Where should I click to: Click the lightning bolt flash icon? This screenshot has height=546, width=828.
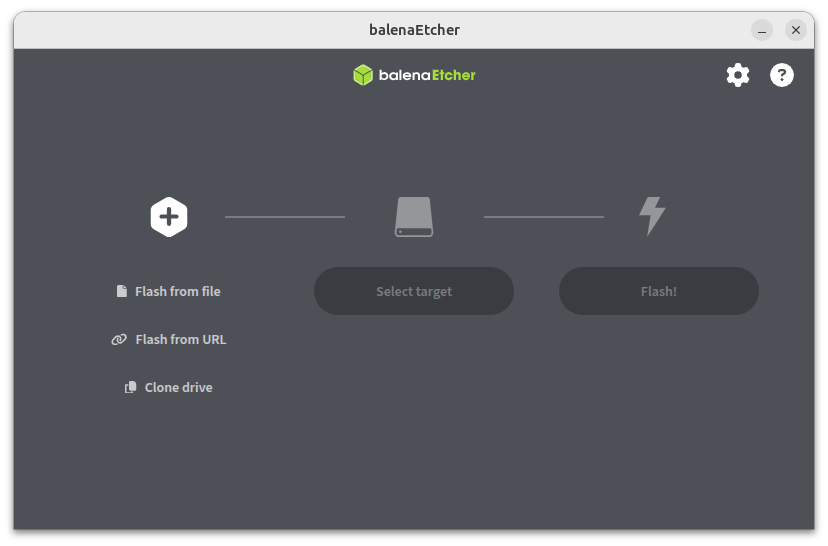point(652,216)
